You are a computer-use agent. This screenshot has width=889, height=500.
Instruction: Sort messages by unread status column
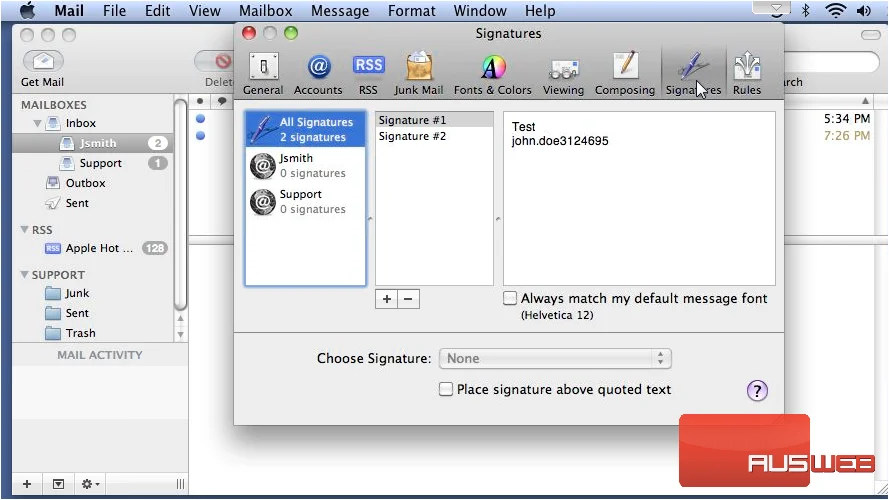(x=200, y=101)
